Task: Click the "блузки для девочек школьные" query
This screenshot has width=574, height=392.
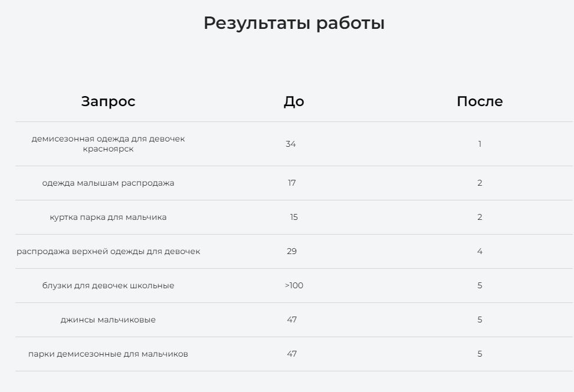Action: coord(108,285)
